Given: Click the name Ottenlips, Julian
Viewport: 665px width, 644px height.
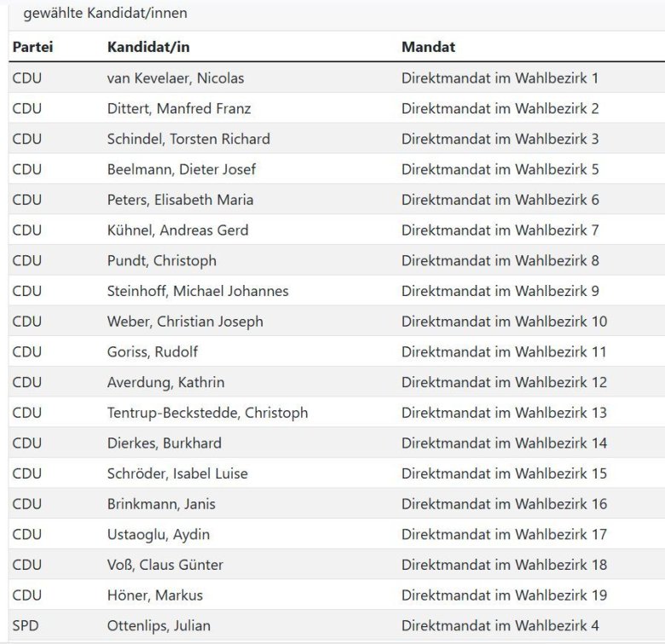Looking at the screenshot, I should point(159,625).
